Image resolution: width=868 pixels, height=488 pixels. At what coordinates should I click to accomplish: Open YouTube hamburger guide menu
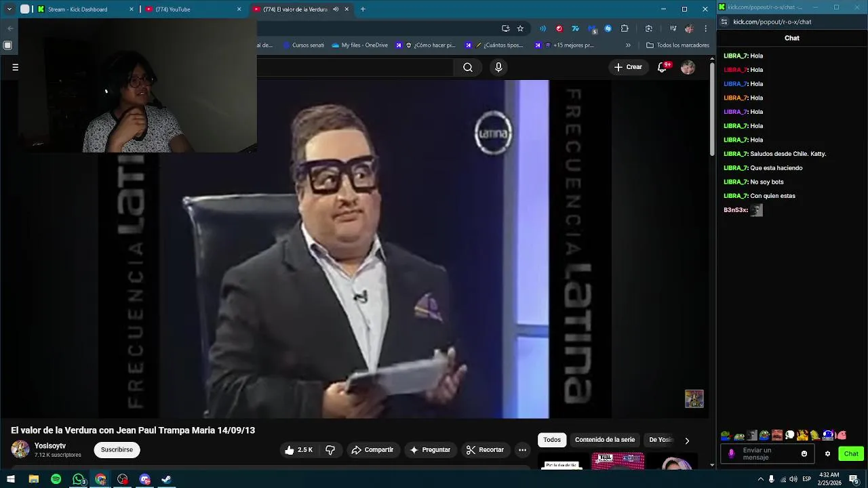(x=15, y=67)
